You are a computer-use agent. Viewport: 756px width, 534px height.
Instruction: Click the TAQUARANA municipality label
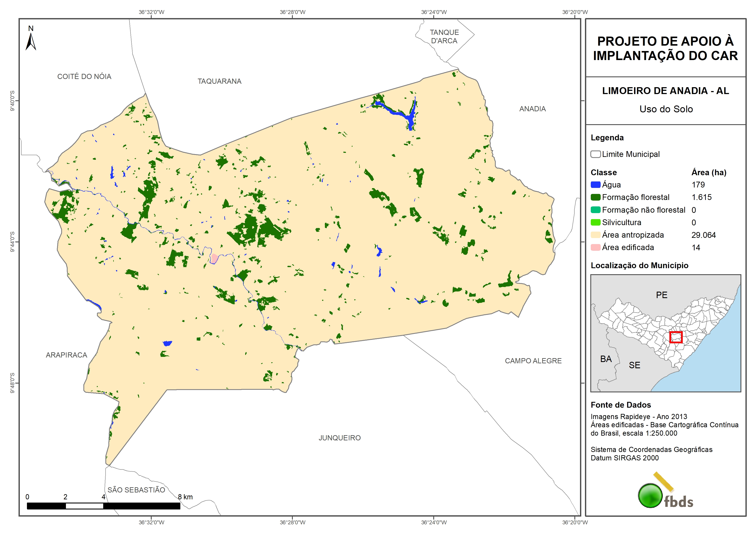click(219, 81)
